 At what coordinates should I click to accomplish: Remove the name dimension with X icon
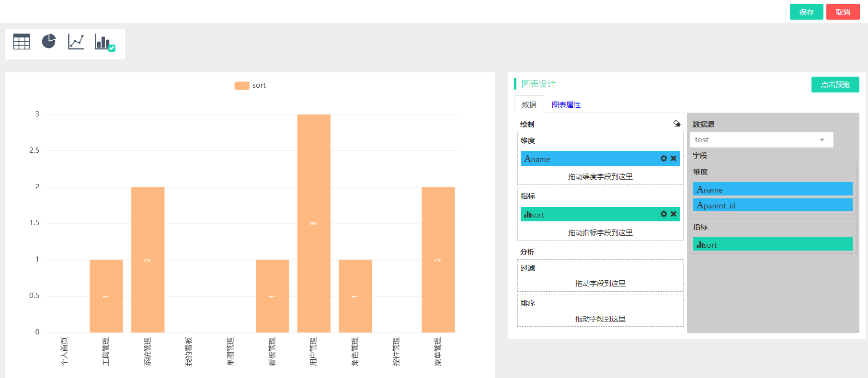pos(674,159)
